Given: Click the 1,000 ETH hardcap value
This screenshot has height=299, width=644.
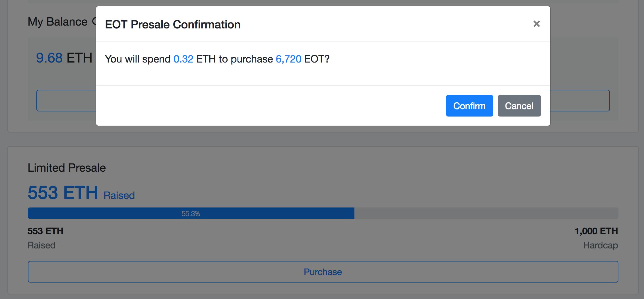Looking at the screenshot, I should tap(596, 231).
